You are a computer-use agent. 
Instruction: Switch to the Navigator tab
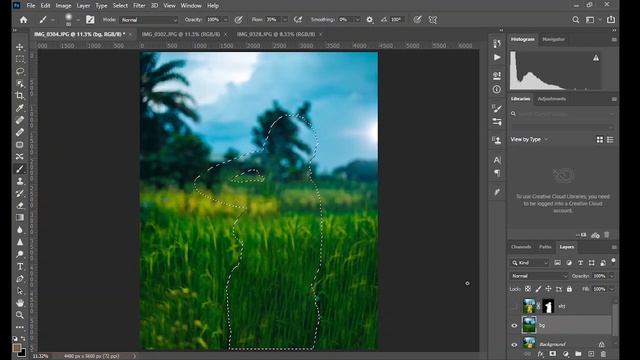[x=553, y=39]
